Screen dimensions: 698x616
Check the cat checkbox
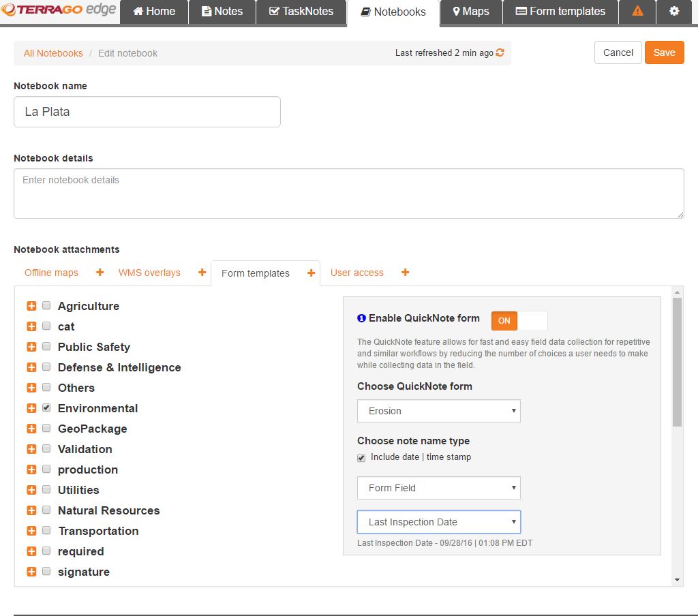point(46,326)
